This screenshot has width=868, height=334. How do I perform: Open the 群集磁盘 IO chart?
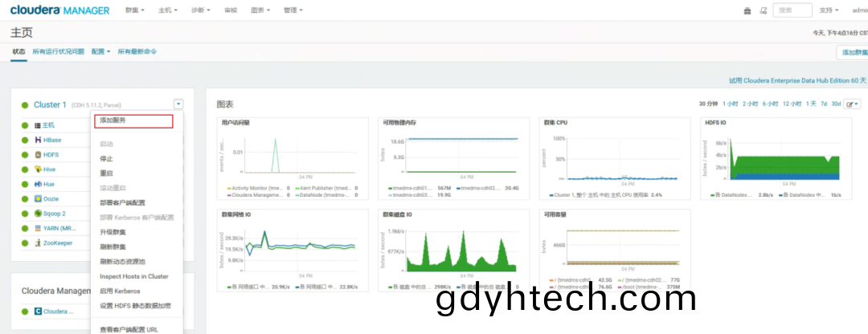tap(453, 250)
